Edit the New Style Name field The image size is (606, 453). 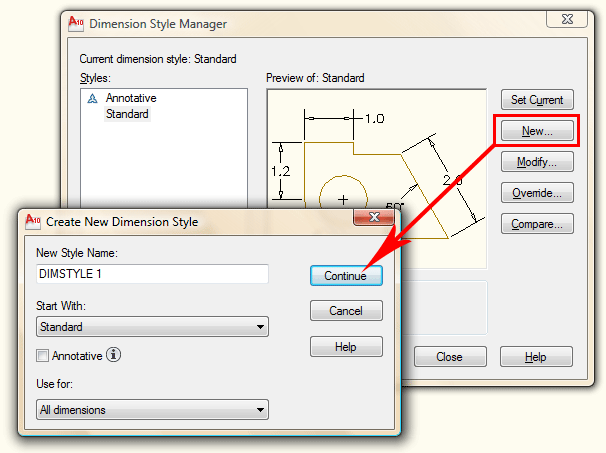(x=152, y=274)
